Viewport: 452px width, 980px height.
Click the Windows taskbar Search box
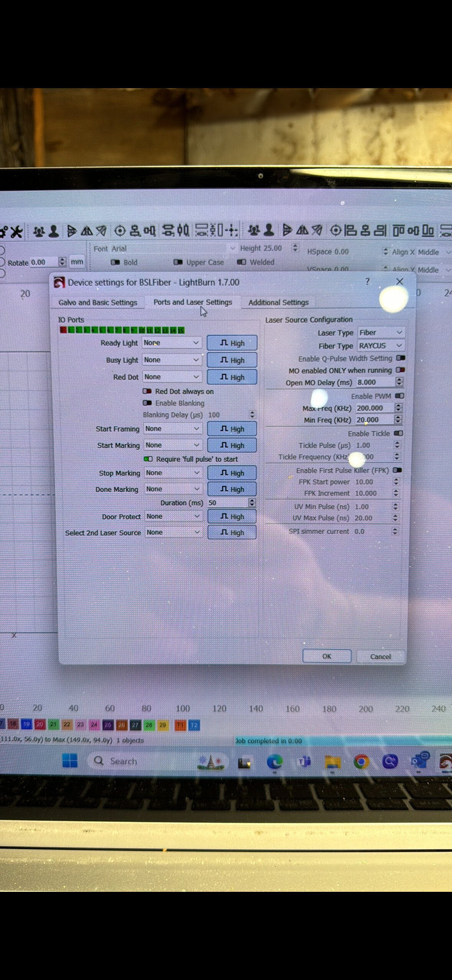click(158, 761)
